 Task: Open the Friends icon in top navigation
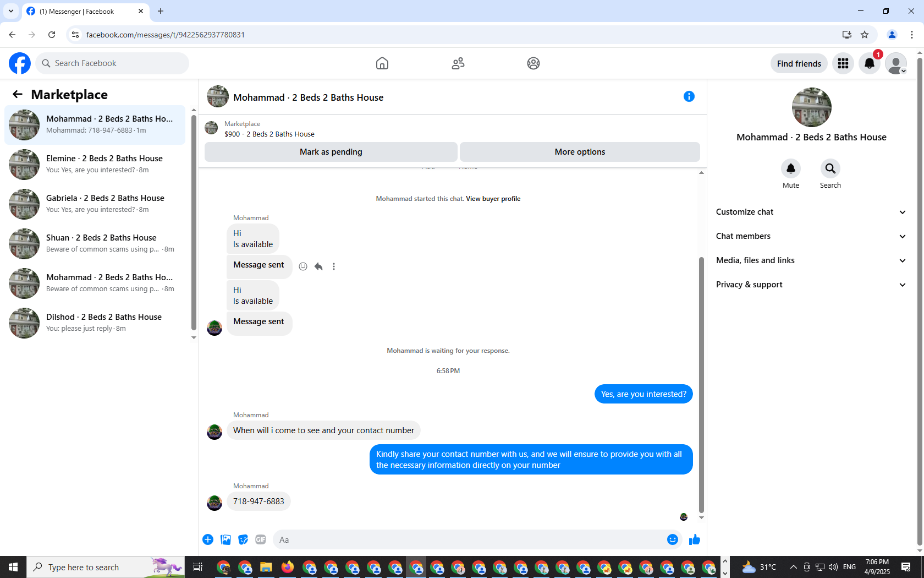[x=458, y=63]
